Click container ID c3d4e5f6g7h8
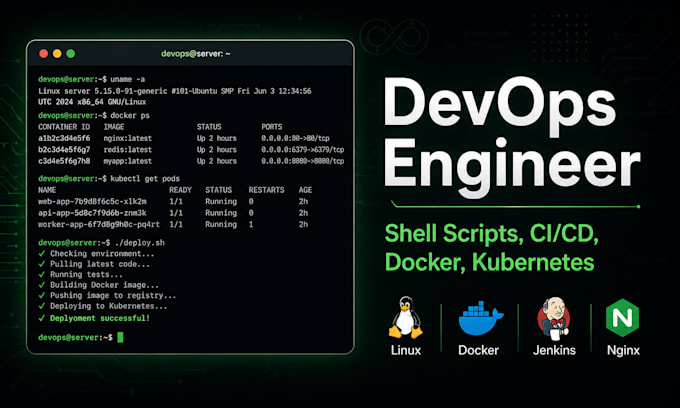This screenshot has height=408, width=680. 64,161
